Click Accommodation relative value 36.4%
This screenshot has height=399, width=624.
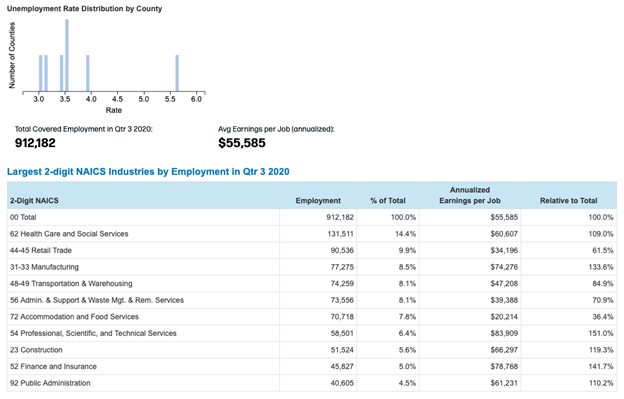pyautogui.click(x=603, y=317)
